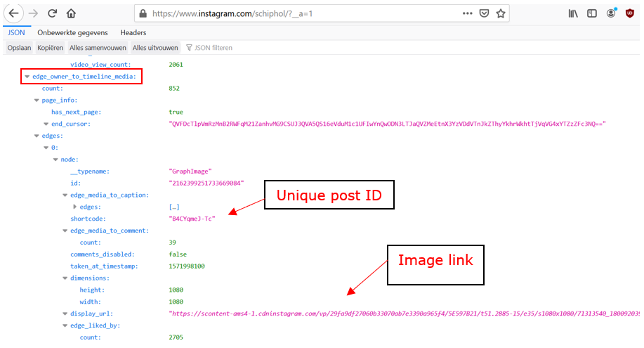The width and height of the screenshot is (644, 348).
Task: Collapse edge_owner_to_timeline_media node
Action: click(27, 77)
